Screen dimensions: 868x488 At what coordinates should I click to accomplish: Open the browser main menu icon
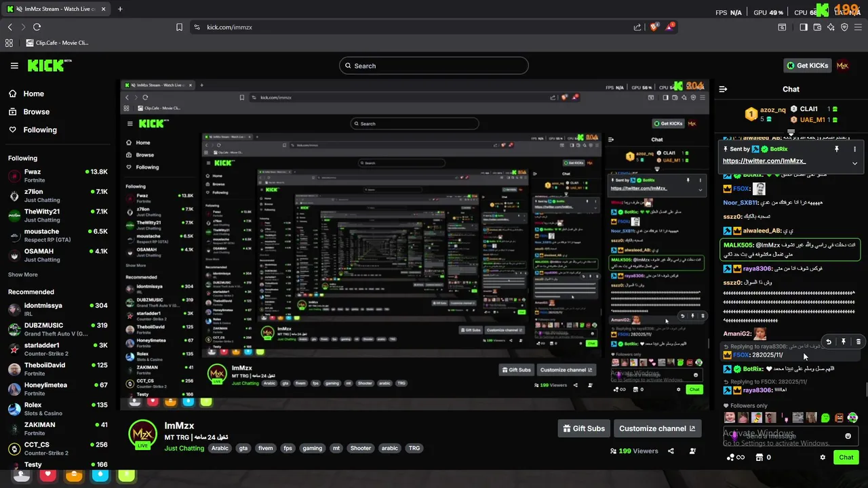click(858, 27)
